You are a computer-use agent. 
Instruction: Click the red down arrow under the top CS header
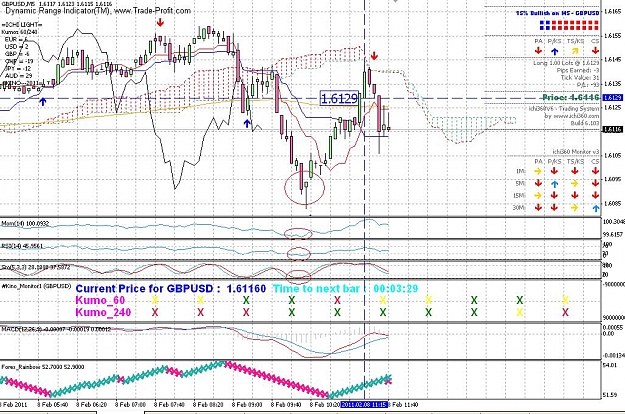point(595,51)
